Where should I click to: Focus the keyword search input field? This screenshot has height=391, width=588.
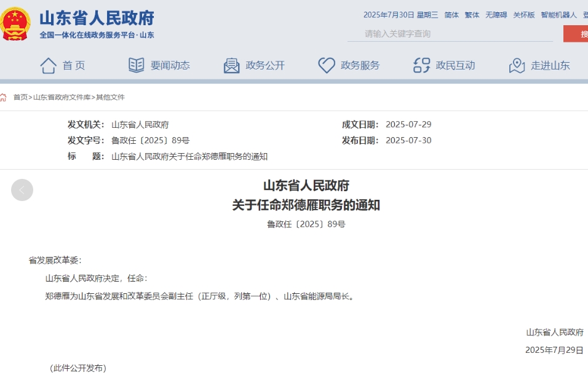[x=449, y=34]
